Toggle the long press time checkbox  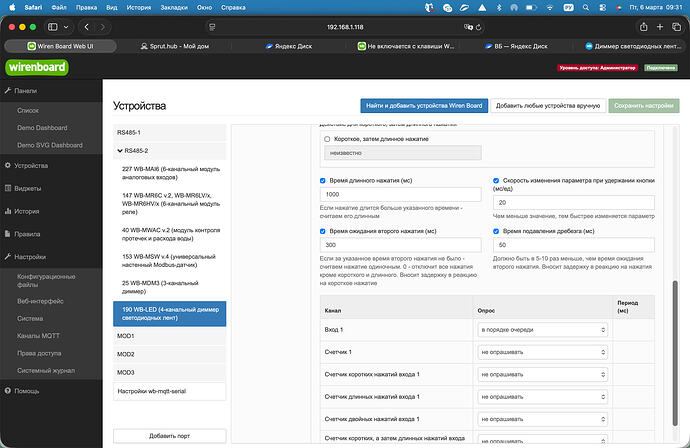pyautogui.click(x=323, y=180)
